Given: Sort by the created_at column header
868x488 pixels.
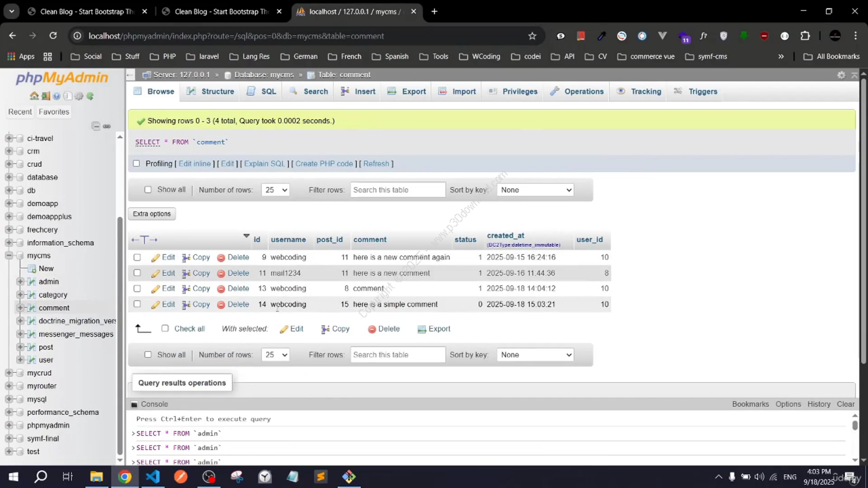Looking at the screenshot, I should (505, 236).
